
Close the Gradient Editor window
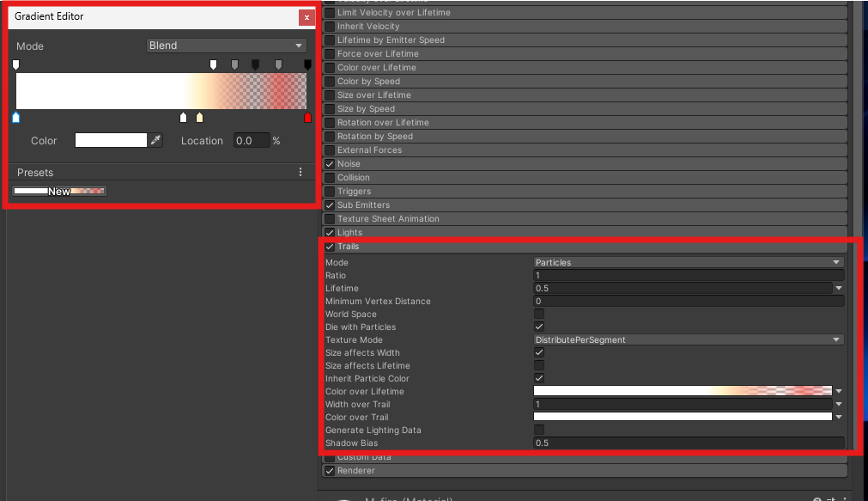pos(307,17)
